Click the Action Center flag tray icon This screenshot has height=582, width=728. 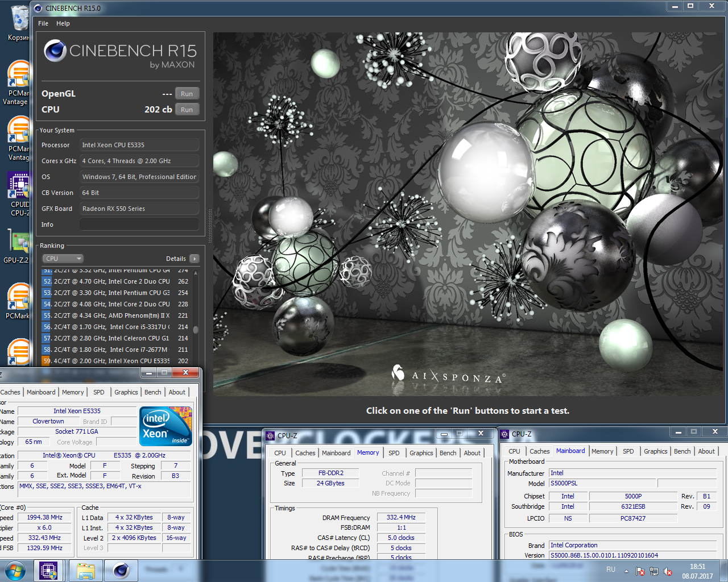point(640,571)
